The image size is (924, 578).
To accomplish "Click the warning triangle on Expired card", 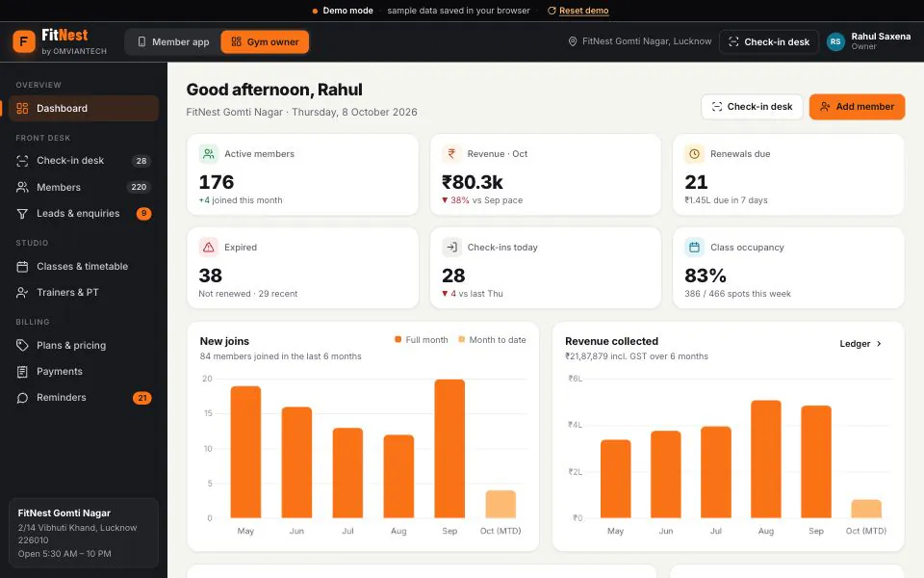I will (x=209, y=248).
